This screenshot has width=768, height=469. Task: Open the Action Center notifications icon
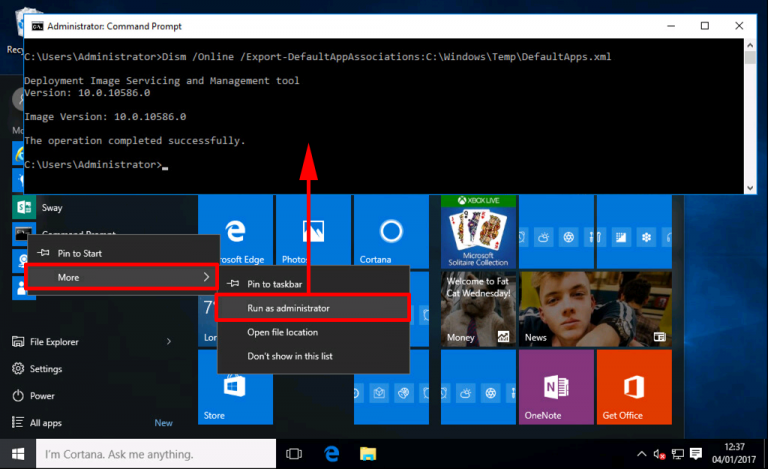tap(696, 454)
